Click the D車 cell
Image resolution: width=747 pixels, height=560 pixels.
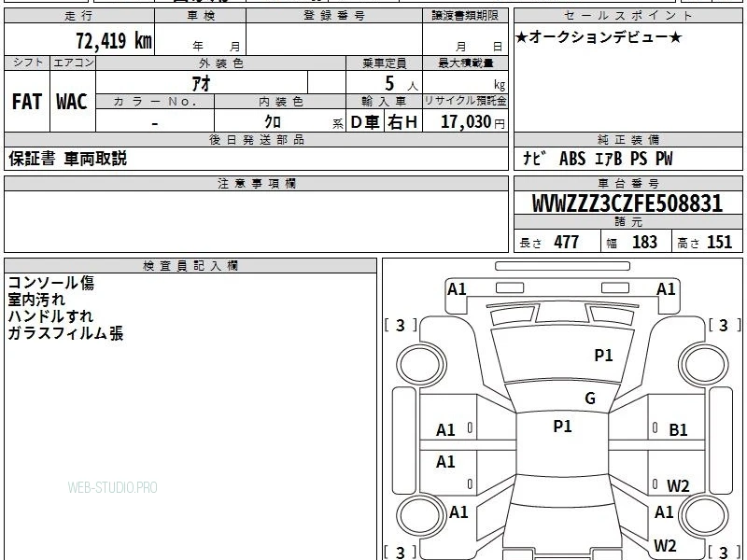point(365,122)
